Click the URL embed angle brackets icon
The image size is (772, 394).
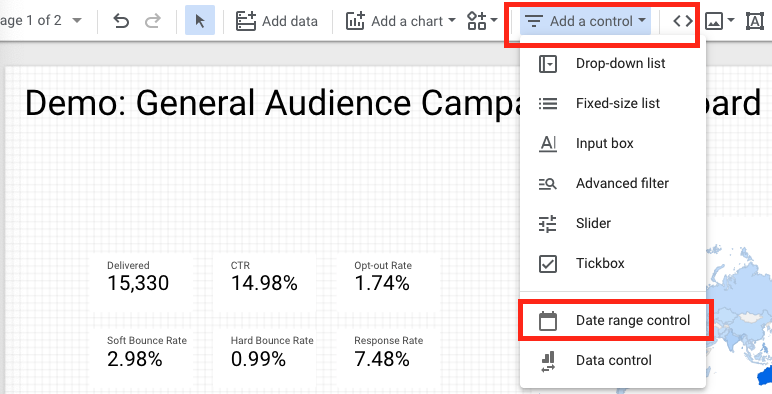click(683, 21)
